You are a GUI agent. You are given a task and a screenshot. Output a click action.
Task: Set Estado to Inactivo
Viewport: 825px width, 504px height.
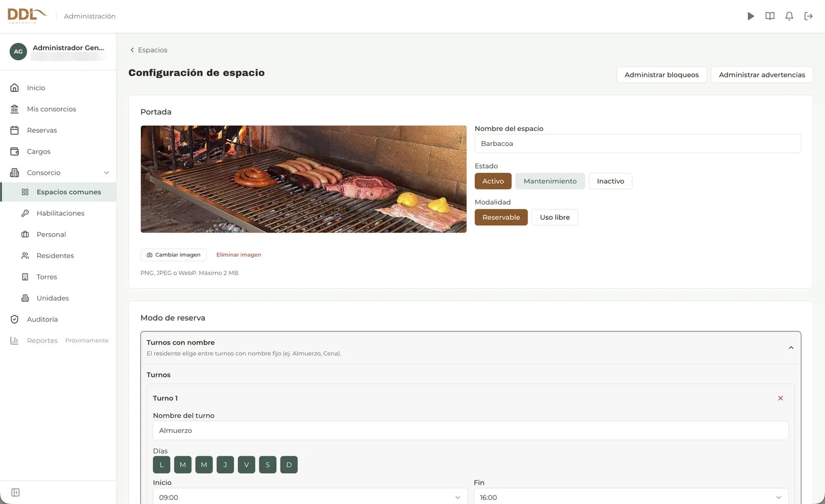pyautogui.click(x=610, y=181)
